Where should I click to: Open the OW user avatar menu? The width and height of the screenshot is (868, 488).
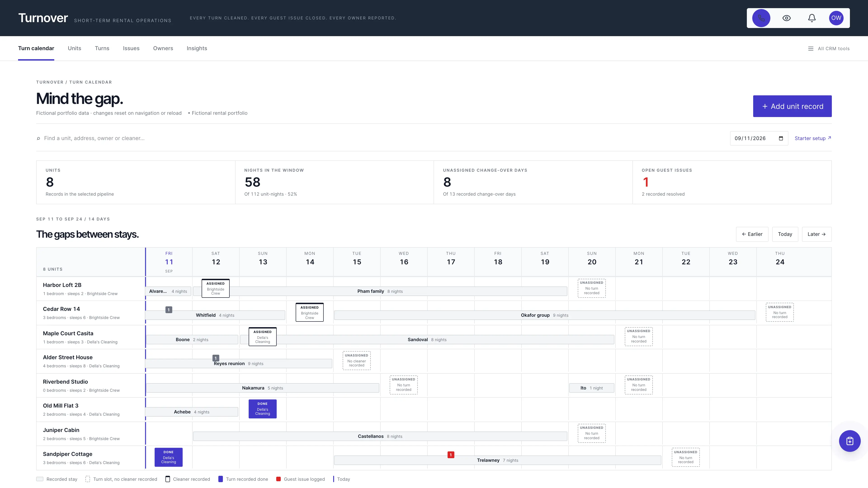836,18
